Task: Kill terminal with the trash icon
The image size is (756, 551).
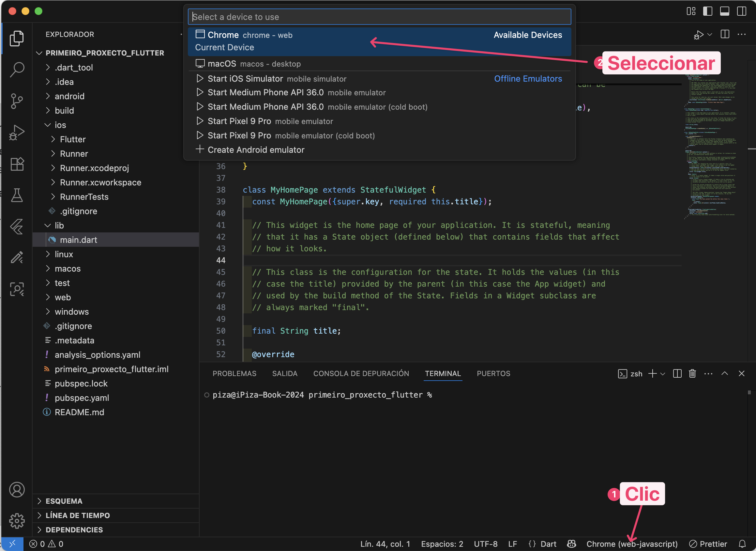Action: point(692,373)
